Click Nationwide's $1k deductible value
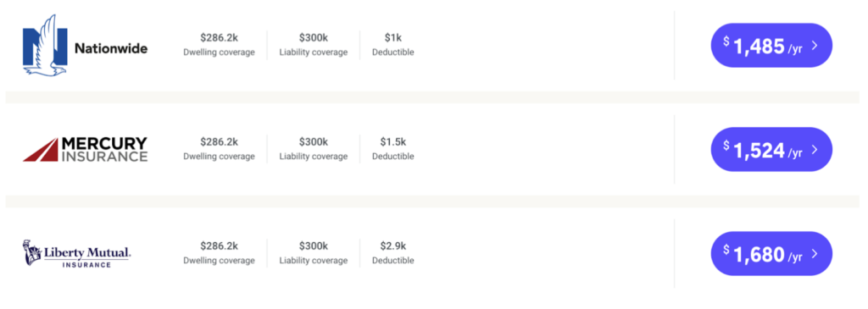Image resolution: width=868 pixels, height=309 pixels. click(393, 37)
